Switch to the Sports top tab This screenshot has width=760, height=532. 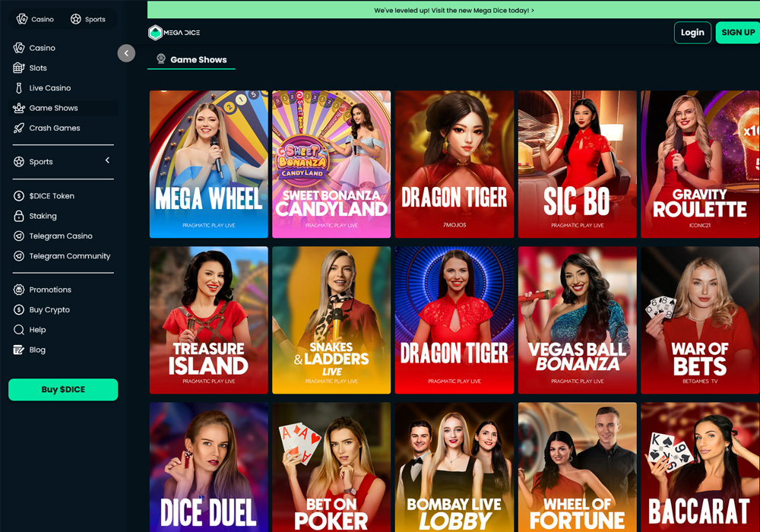click(88, 20)
